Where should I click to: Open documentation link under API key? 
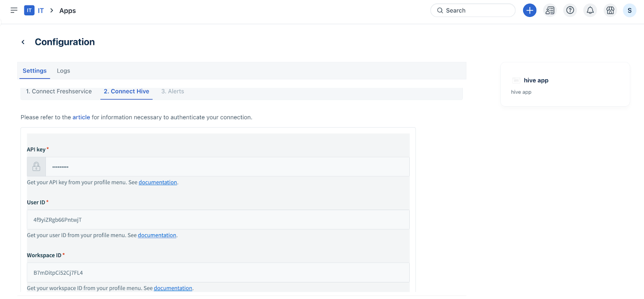[x=158, y=182]
